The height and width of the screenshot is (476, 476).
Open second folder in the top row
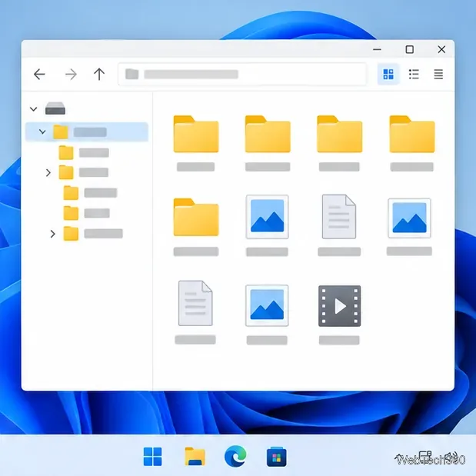pos(268,134)
